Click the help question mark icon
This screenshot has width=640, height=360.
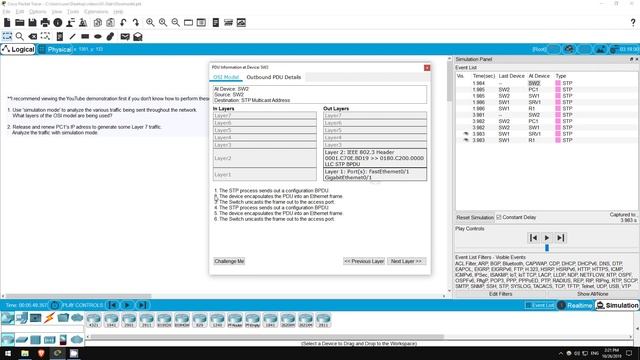(x=633, y=23)
